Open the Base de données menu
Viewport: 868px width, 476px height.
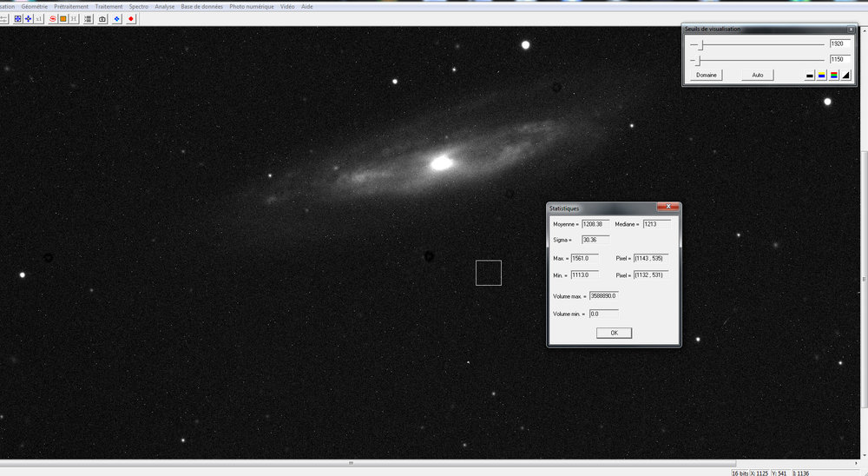(x=201, y=7)
